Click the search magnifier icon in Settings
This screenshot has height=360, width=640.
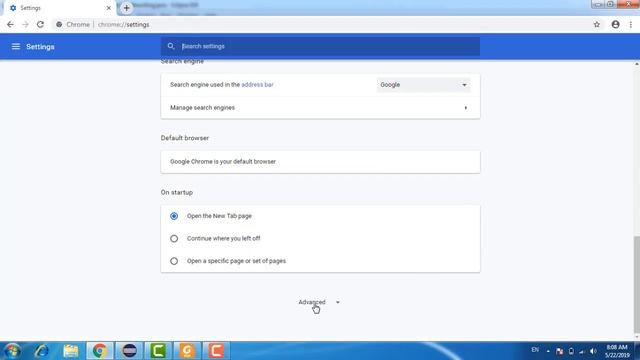(171, 46)
